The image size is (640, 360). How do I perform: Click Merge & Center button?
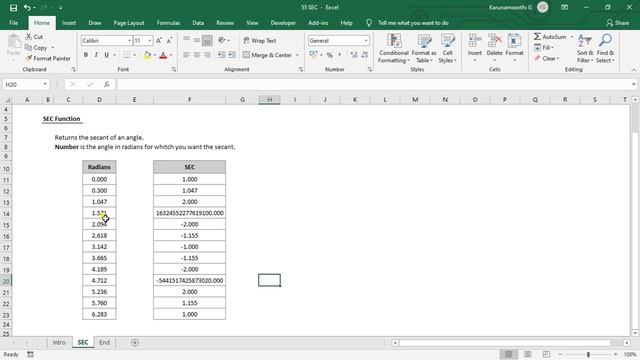click(268, 55)
